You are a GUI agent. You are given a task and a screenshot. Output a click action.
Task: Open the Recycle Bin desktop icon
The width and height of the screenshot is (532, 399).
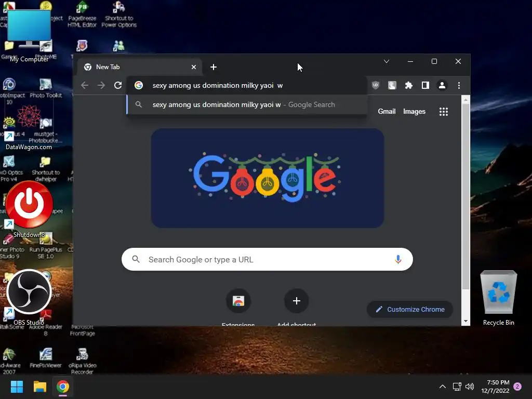click(498, 298)
